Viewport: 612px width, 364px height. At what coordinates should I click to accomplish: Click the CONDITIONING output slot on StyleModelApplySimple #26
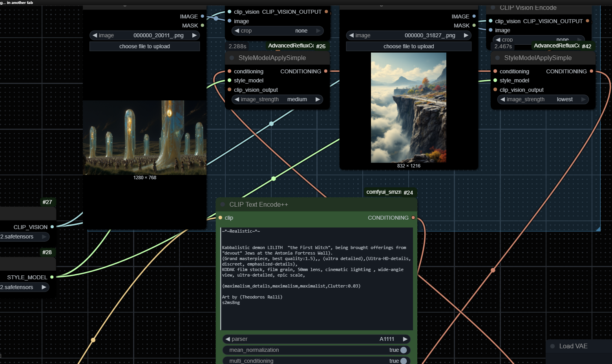pyautogui.click(x=326, y=71)
